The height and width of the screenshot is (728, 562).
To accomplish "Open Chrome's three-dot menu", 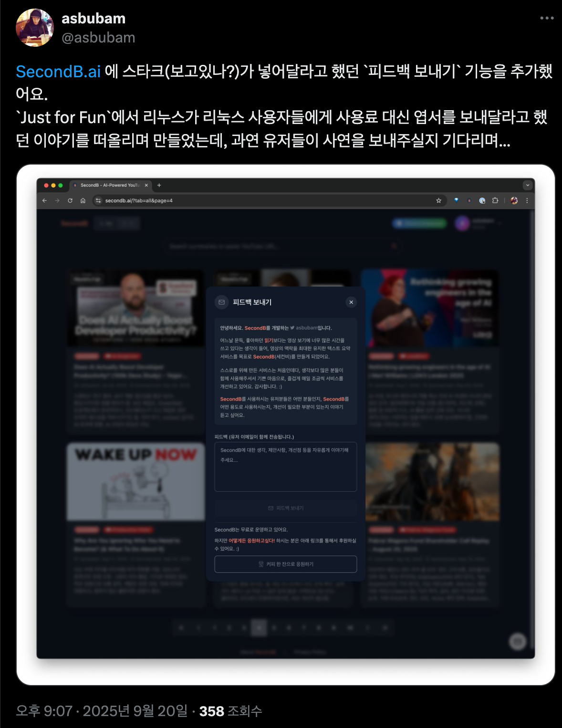I will [527, 200].
